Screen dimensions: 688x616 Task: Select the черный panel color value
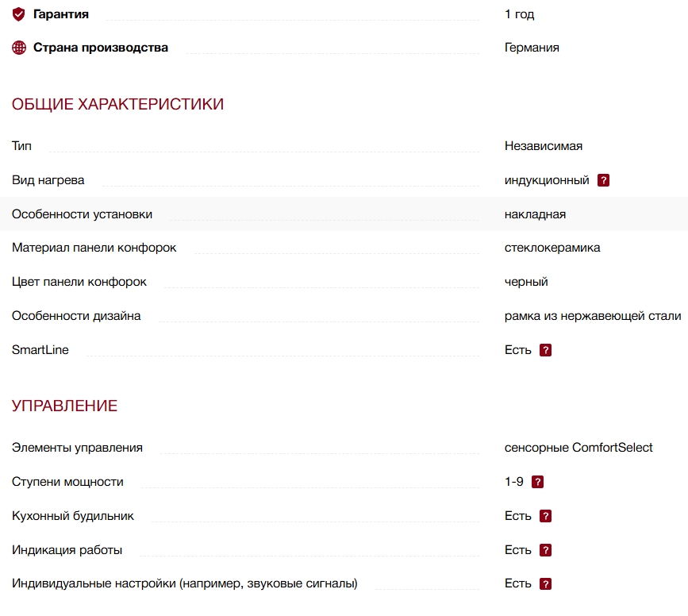click(526, 282)
